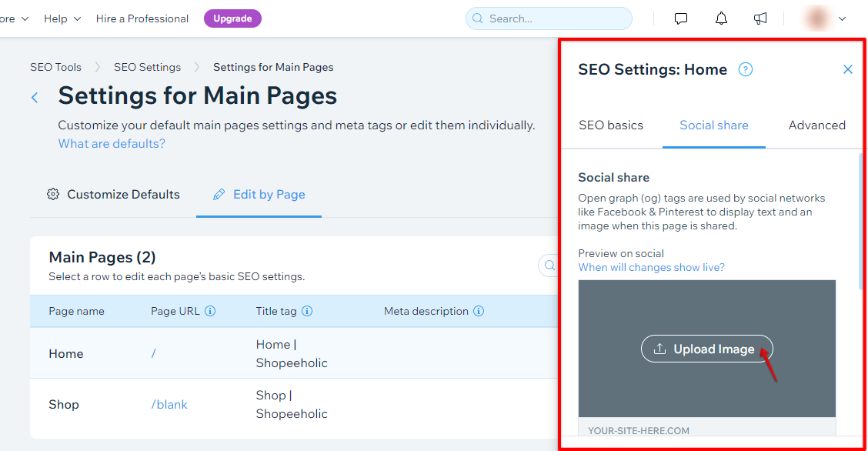This screenshot has width=868, height=451.
Task: Click the back arrow beside Settings for Main Pages
Action: coord(35,97)
